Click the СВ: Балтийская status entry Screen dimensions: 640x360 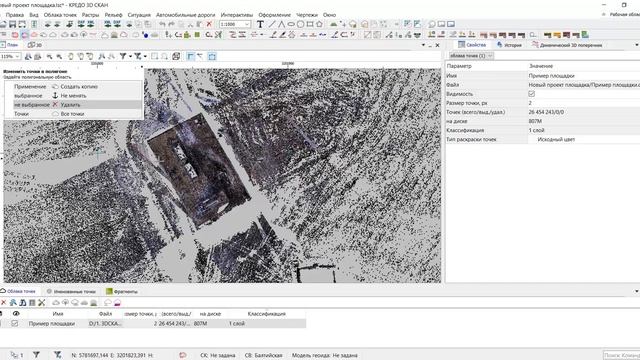point(263,355)
